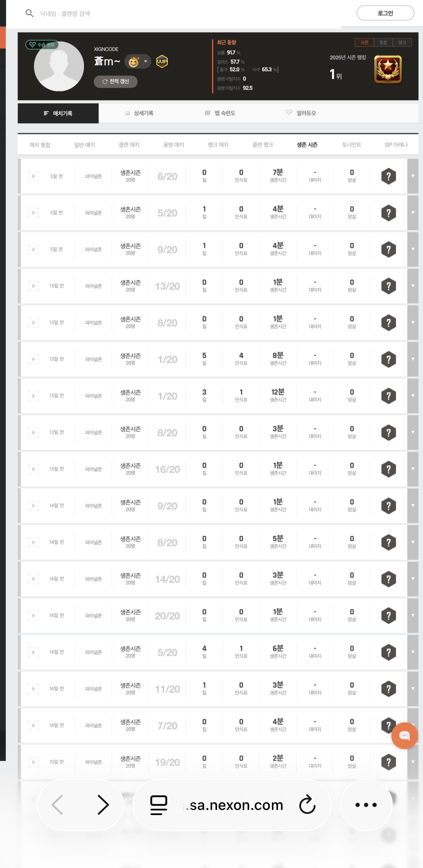Click the VVIP badge icon
Screen dimensions: 423x868
(x=162, y=61)
